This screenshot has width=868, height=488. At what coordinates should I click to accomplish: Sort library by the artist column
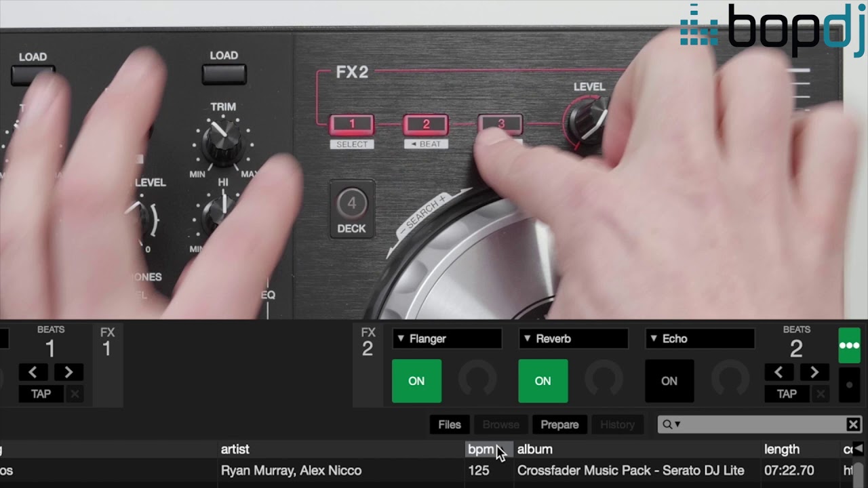tap(341, 449)
